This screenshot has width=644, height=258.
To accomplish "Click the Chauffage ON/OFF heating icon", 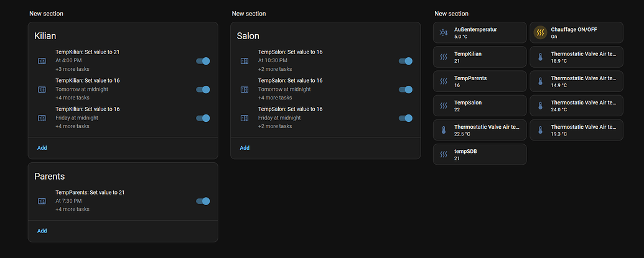I will tap(539, 33).
